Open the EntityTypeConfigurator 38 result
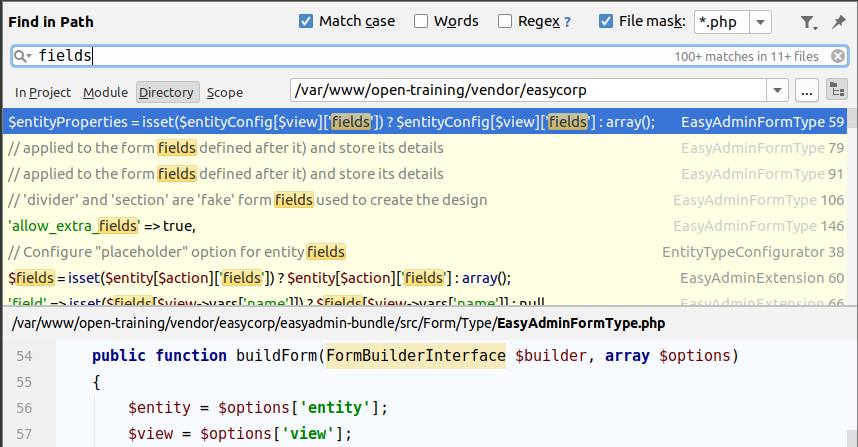Screen dimensions: 858x447 tap(425, 252)
